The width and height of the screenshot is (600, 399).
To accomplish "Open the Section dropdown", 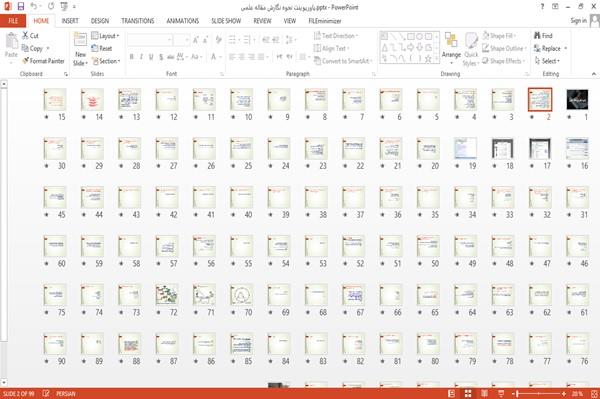I will (106, 61).
